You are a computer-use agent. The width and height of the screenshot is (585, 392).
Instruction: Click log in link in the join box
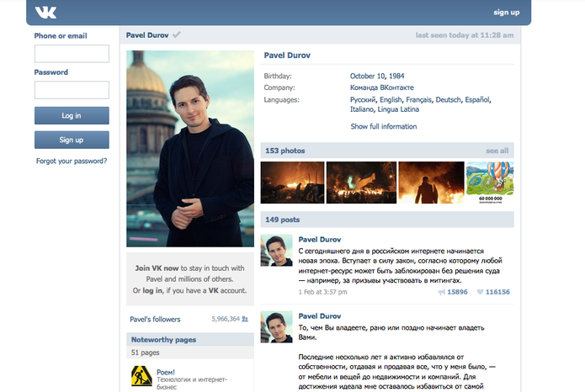point(152,290)
